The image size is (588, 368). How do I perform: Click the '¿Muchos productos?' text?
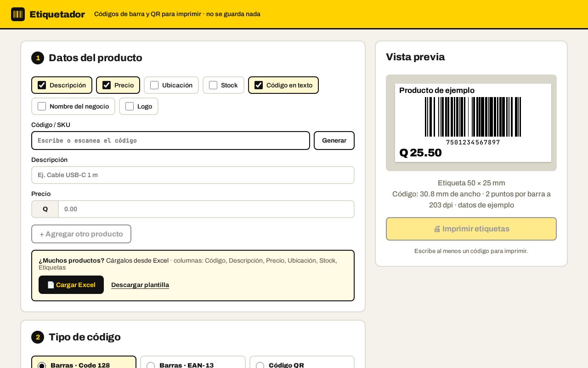pyautogui.click(x=72, y=260)
